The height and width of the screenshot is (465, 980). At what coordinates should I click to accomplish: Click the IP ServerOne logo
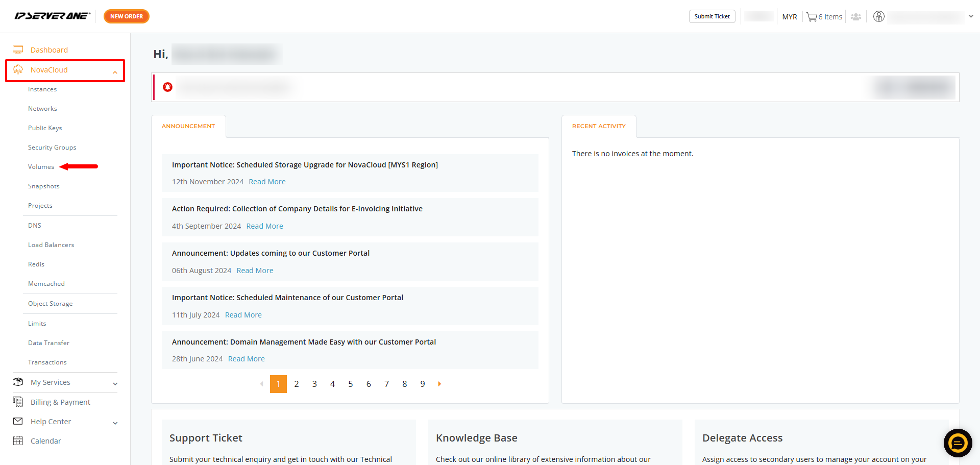(x=53, y=16)
